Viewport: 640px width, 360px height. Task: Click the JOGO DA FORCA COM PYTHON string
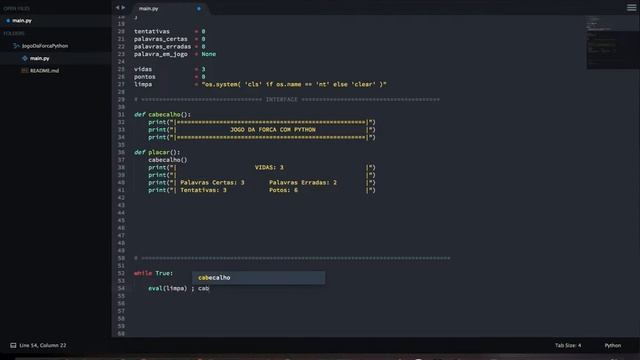[x=273, y=130]
